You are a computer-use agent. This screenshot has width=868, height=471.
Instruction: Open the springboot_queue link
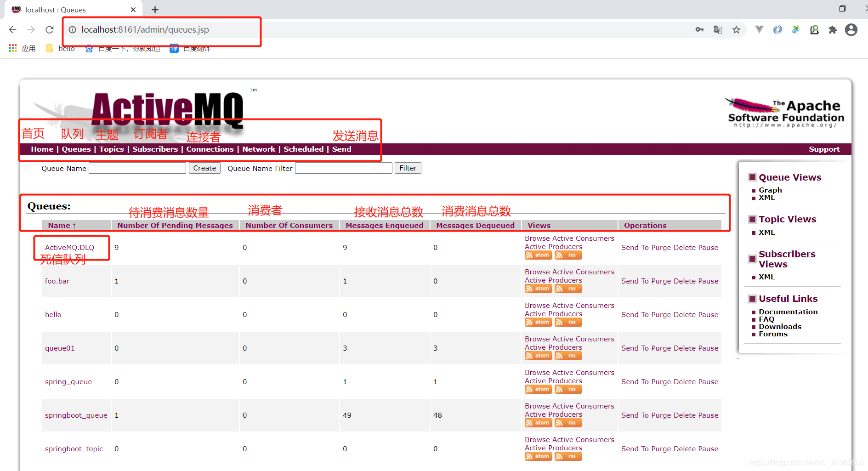coord(76,415)
